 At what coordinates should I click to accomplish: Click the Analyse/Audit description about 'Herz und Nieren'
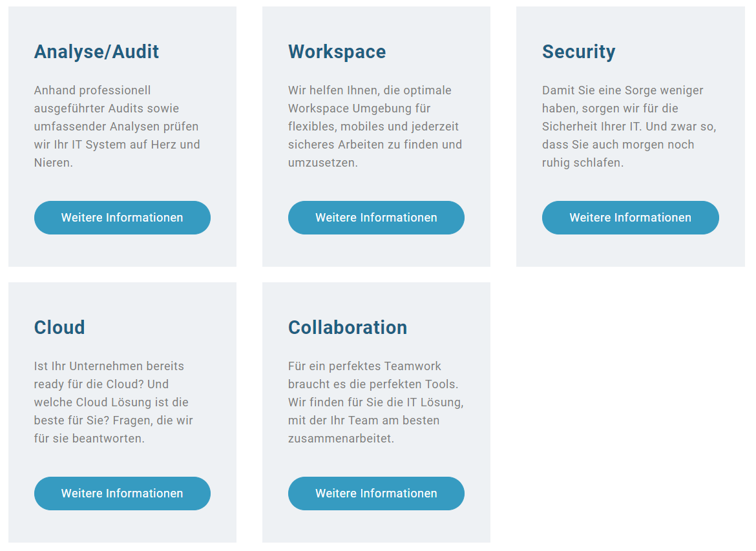click(116, 127)
